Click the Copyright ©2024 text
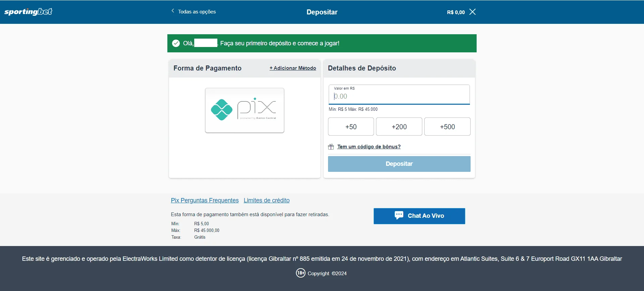Viewport: 644px width, 291px height. [x=327, y=274]
